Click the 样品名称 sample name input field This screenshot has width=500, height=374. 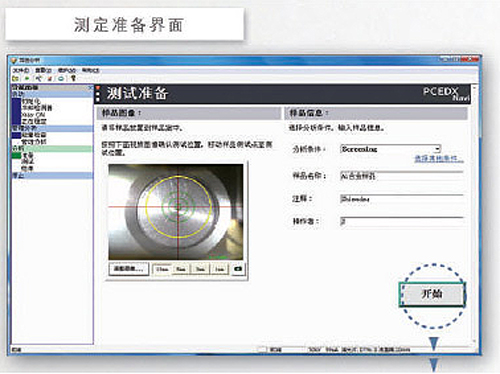pyautogui.click(x=401, y=176)
